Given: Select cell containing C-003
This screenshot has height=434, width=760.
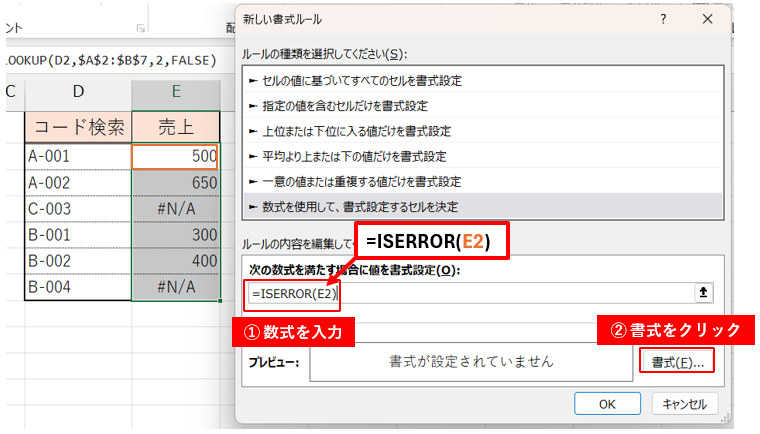Looking at the screenshot, I should [79, 209].
